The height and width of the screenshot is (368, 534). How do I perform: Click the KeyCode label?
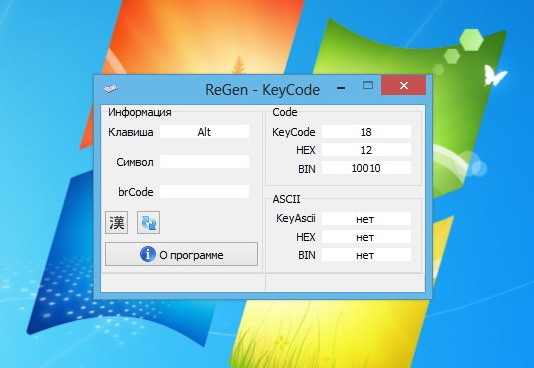coord(294,132)
